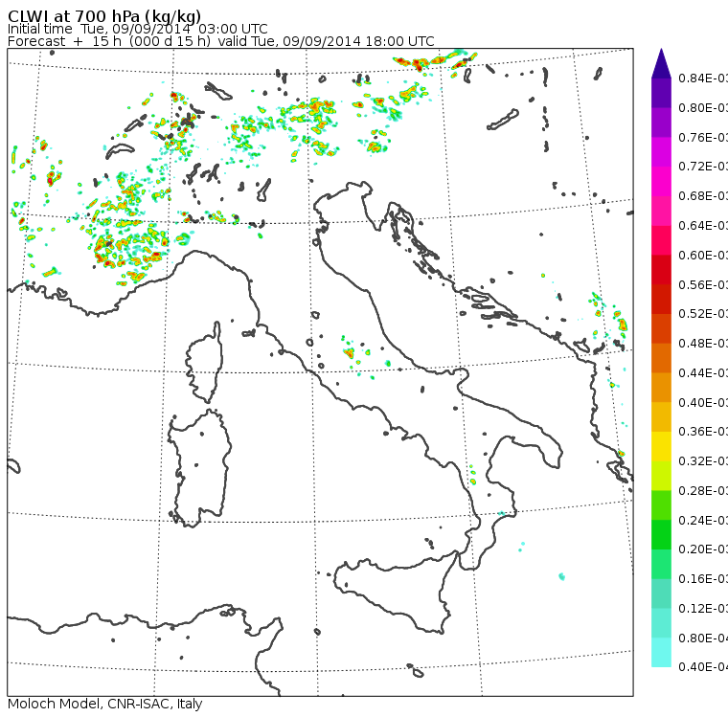This screenshot has width=728, height=717.
Task: Click the dark purple arrow atop the color bar
Action: point(661,63)
